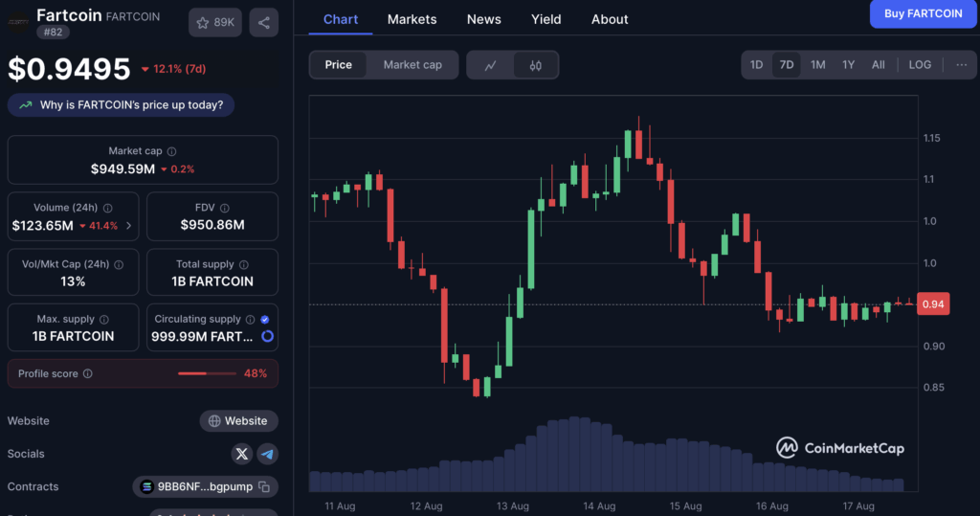Open the share icon button
Viewport: 980px width, 516px height.
264,23
